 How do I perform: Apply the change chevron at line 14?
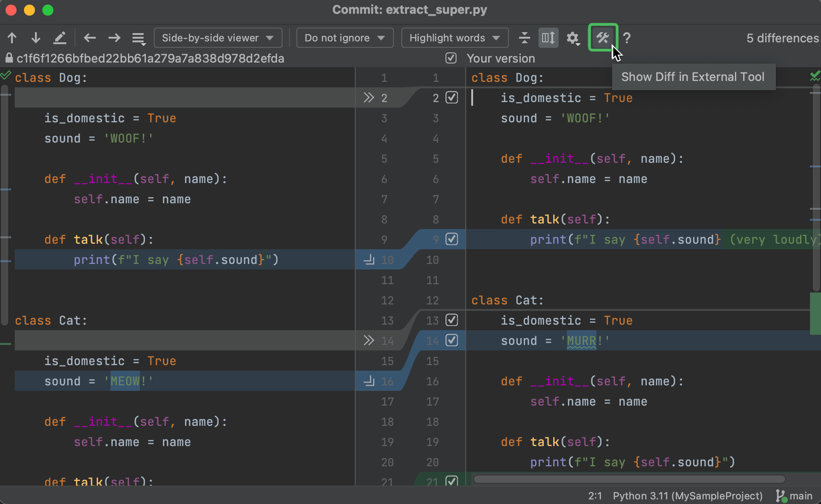pos(368,341)
